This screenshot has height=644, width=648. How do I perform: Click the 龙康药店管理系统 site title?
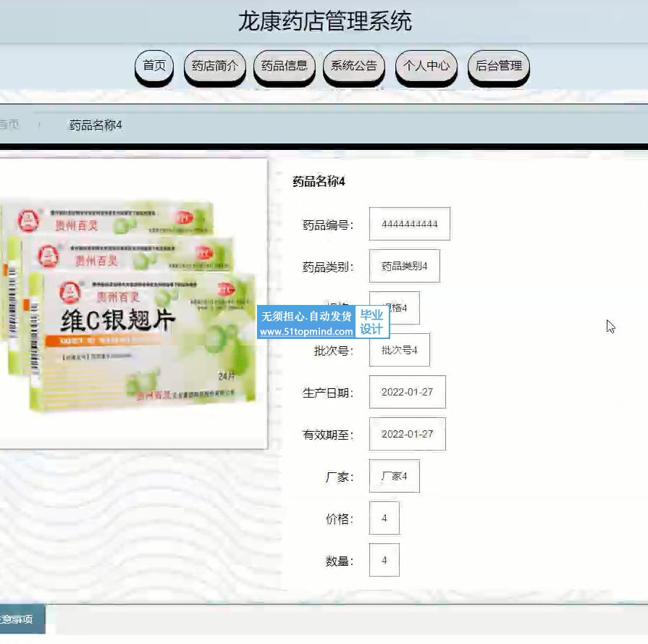(x=325, y=21)
